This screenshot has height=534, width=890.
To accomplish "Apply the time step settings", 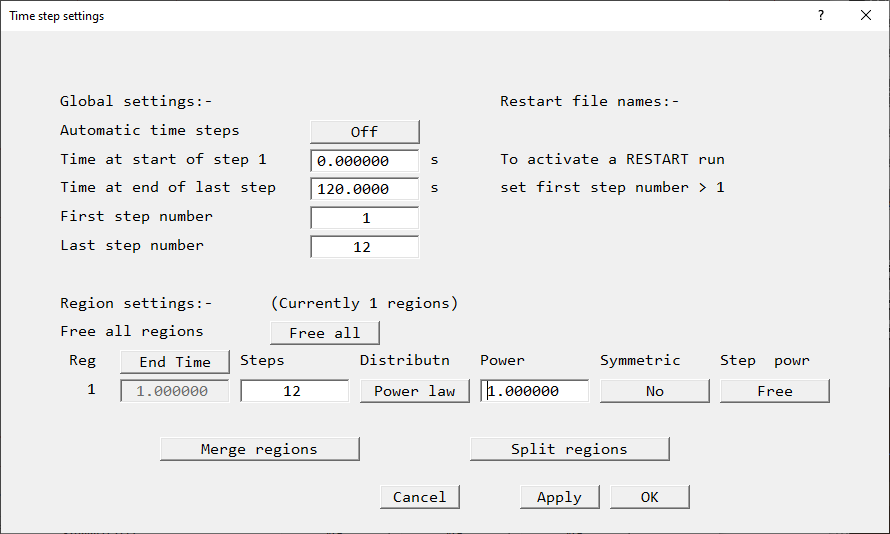I will [559, 497].
